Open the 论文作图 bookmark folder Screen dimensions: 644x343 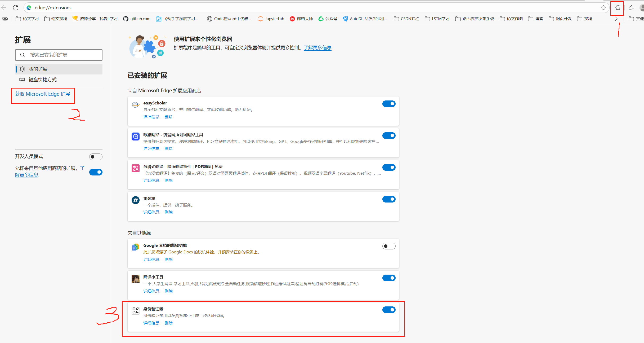click(x=511, y=19)
